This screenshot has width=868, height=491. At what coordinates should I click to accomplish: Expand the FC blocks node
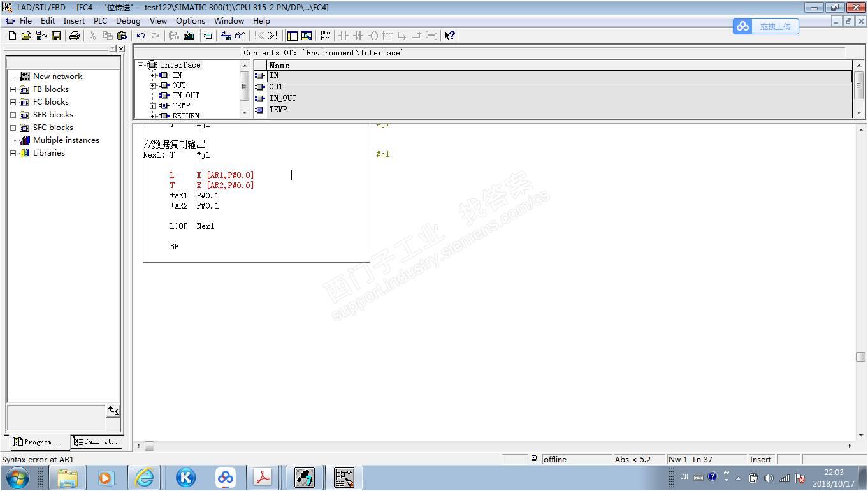pyautogui.click(x=13, y=102)
